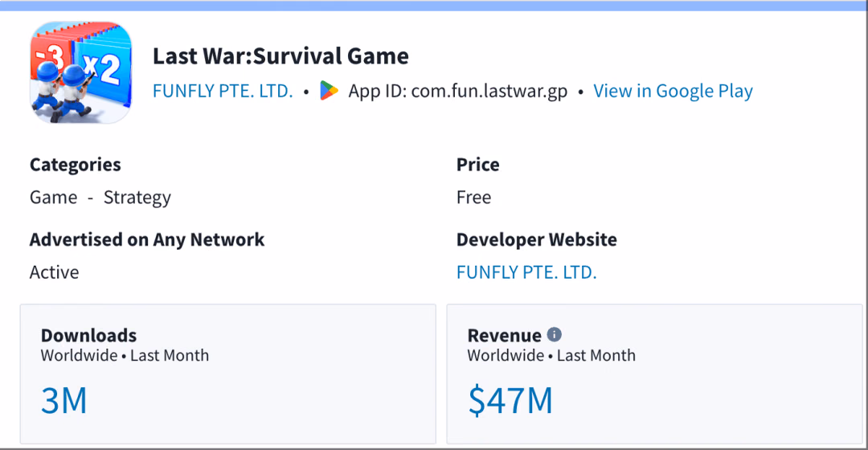This screenshot has height=450, width=868.
Task: Click the Revenue info icon
Action: tap(554, 334)
